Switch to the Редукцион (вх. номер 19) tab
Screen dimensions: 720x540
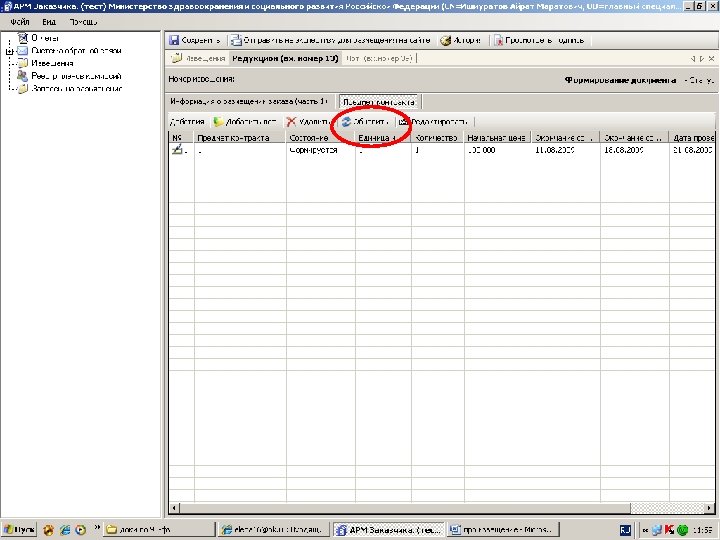285,58
